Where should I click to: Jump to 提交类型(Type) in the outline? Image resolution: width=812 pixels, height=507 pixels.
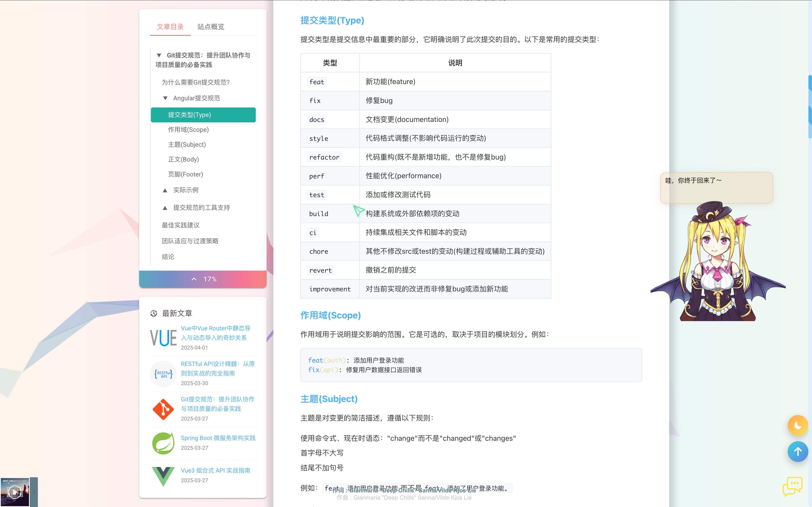(x=189, y=115)
